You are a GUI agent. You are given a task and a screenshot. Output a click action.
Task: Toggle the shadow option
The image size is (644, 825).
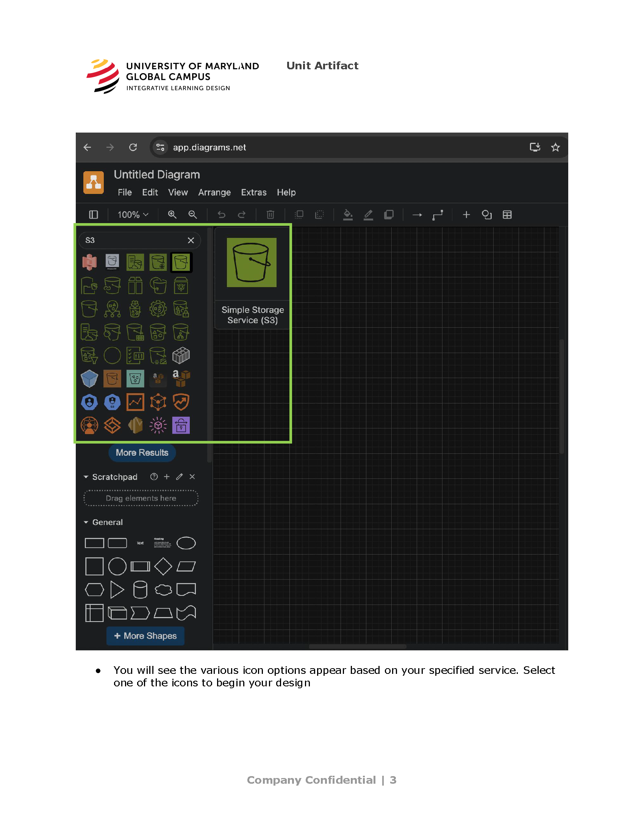point(389,215)
